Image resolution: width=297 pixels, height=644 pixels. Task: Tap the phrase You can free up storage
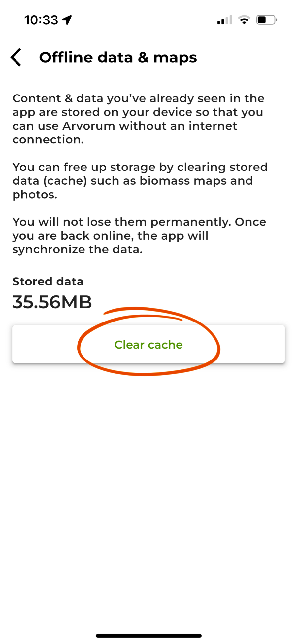[x=84, y=167]
